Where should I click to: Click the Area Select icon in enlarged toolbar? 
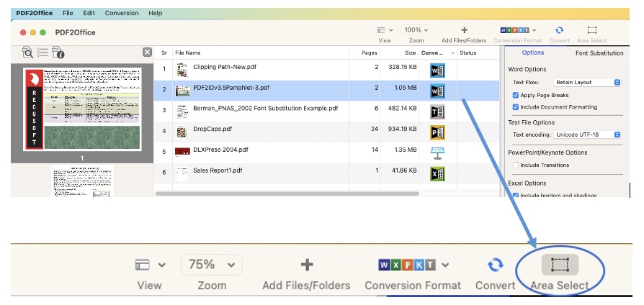pos(560,265)
